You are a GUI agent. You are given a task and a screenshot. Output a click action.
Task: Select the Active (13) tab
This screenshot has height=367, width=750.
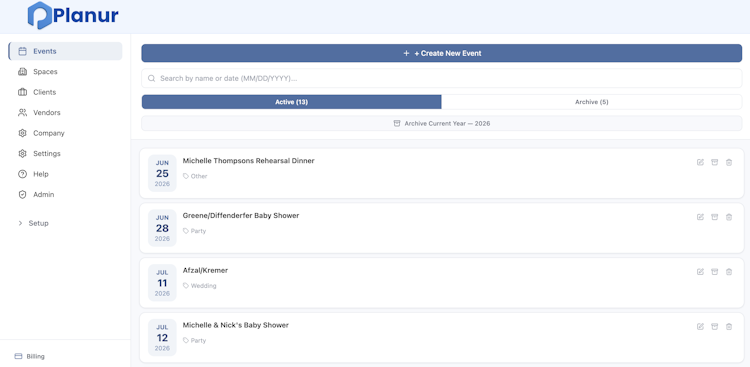291,102
